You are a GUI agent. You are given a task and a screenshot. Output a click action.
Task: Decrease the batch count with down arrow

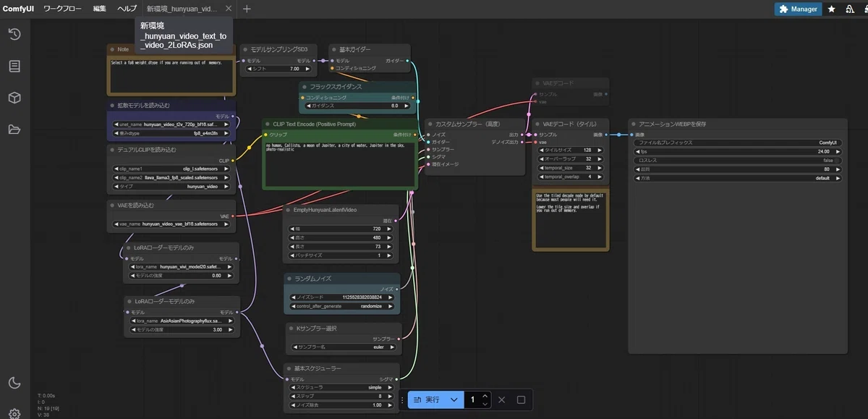[485, 403]
